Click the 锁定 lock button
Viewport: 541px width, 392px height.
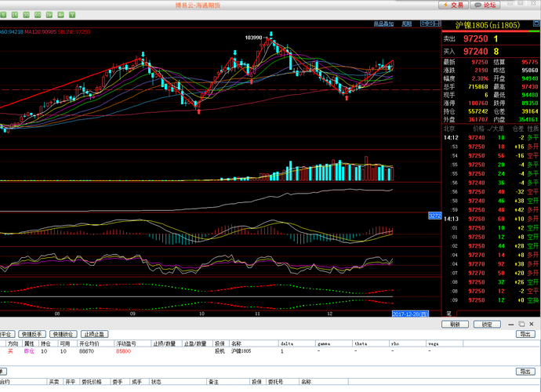pyautogui.click(x=487, y=325)
